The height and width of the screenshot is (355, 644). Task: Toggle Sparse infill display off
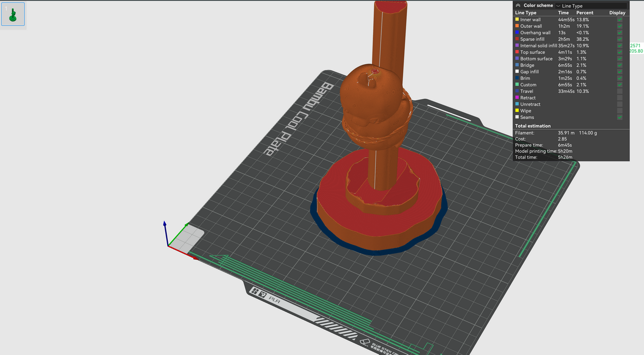619,39
